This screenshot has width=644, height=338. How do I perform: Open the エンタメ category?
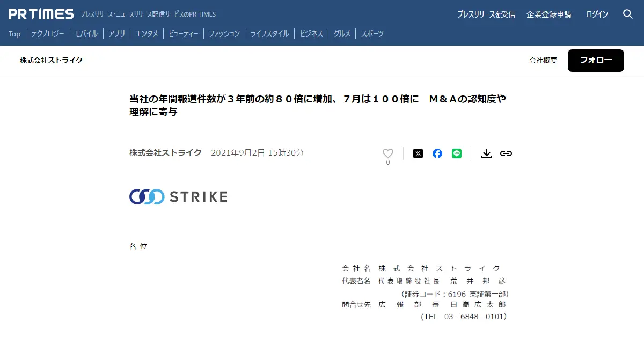147,34
